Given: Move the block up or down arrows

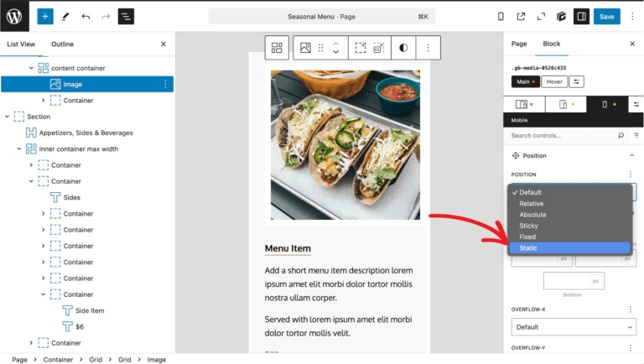Looking at the screenshot, I should [336, 48].
